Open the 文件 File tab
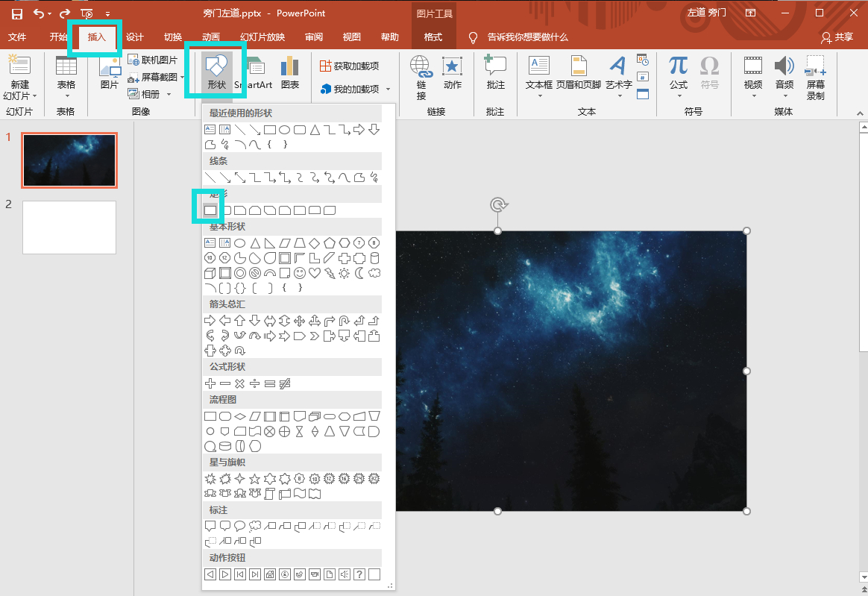Screen dimensions: 868x596 [17, 37]
